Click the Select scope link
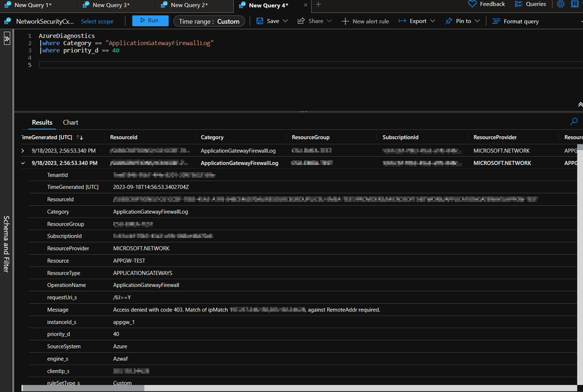 97,21
